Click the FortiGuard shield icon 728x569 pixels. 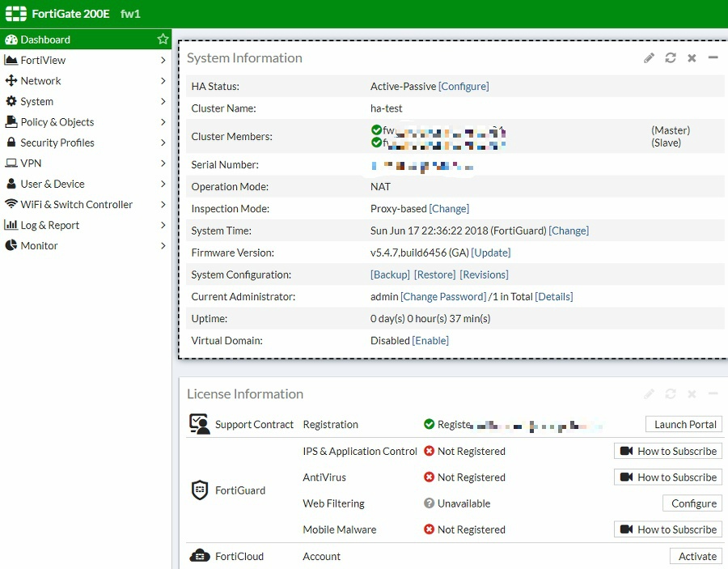(x=200, y=490)
